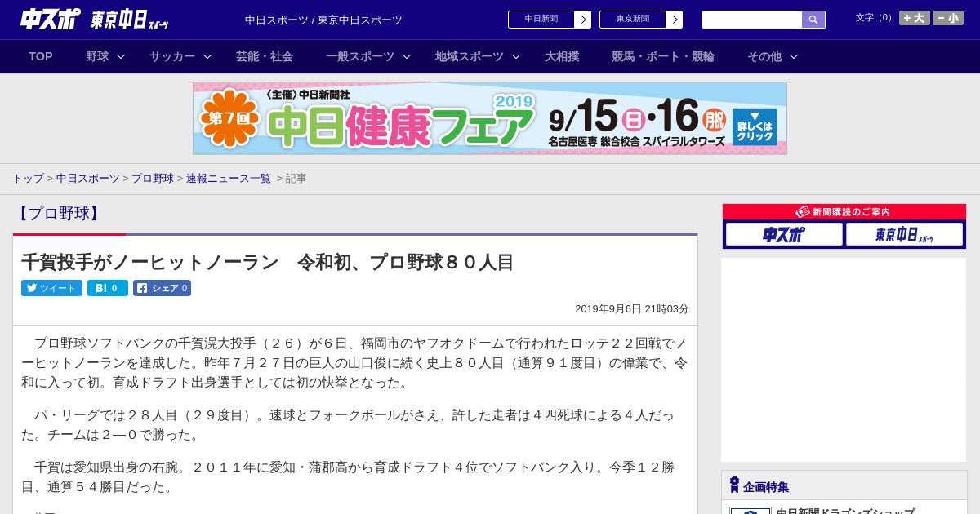This screenshot has width=980, height=514.
Task: Go to トップ breadcrumb link
Action: [x=28, y=178]
